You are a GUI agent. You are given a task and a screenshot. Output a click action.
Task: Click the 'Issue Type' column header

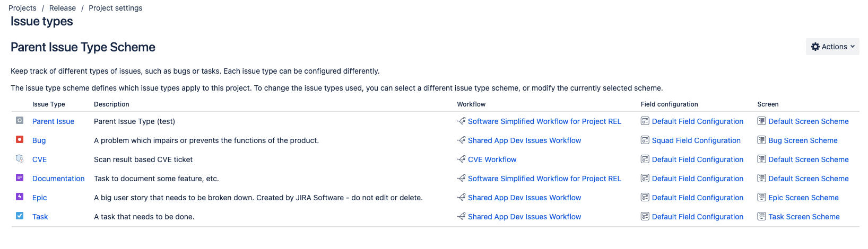(48, 104)
